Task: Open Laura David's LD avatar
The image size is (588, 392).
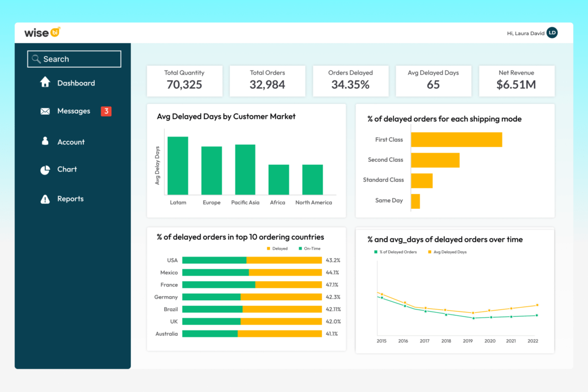Action: coord(552,33)
